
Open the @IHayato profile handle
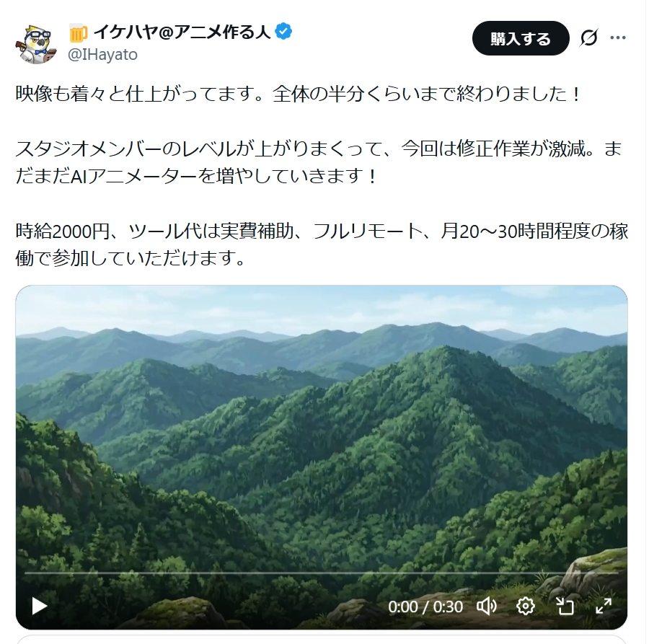point(102,55)
